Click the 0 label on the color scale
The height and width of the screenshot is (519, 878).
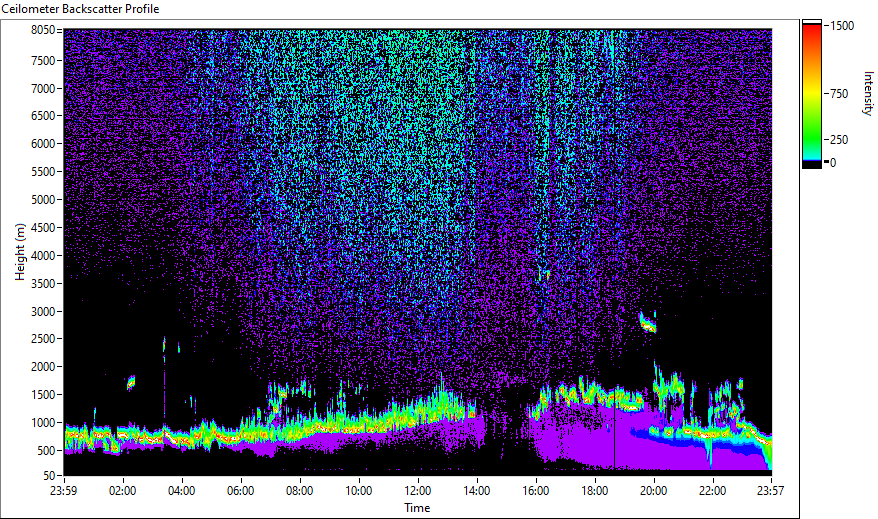point(833,163)
